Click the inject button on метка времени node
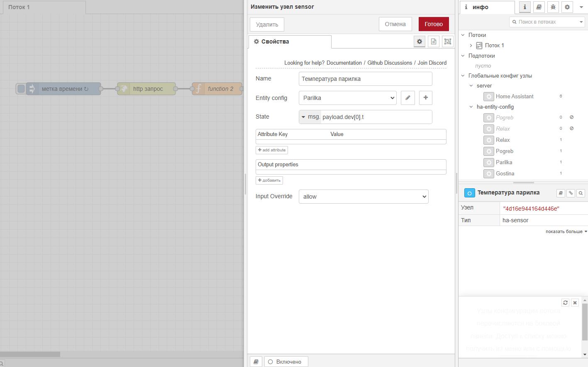 pyautogui.click(x=21, y=89)
